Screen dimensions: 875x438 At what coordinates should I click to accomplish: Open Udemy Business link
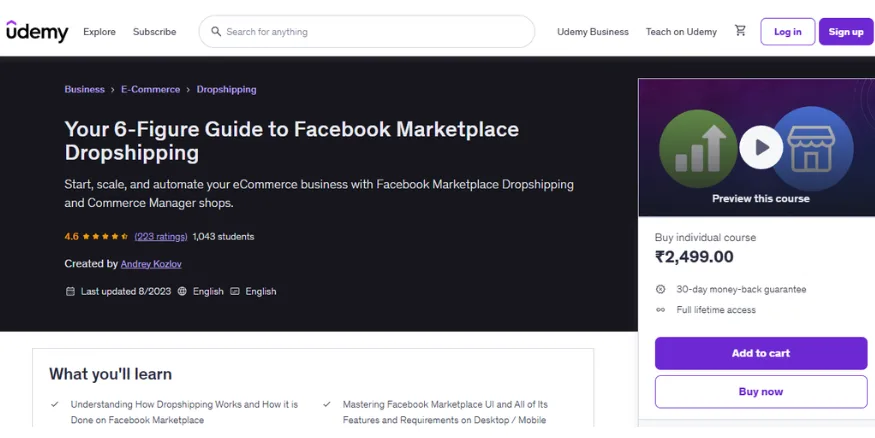click(x=593, y=32)
